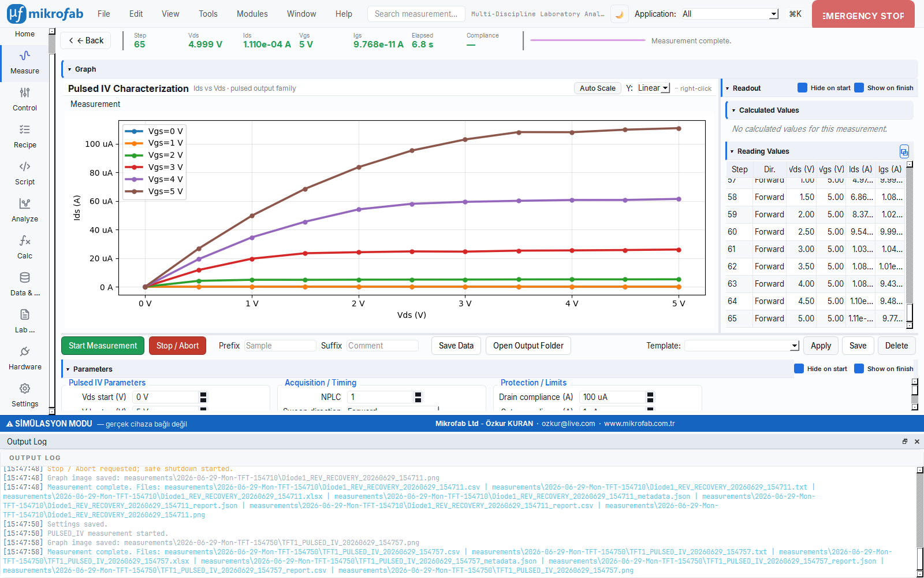Image resolution: width=924 pixels, height=578 pixels.
Task: Open the Recipe sidebar page
Action: point(25,137)
